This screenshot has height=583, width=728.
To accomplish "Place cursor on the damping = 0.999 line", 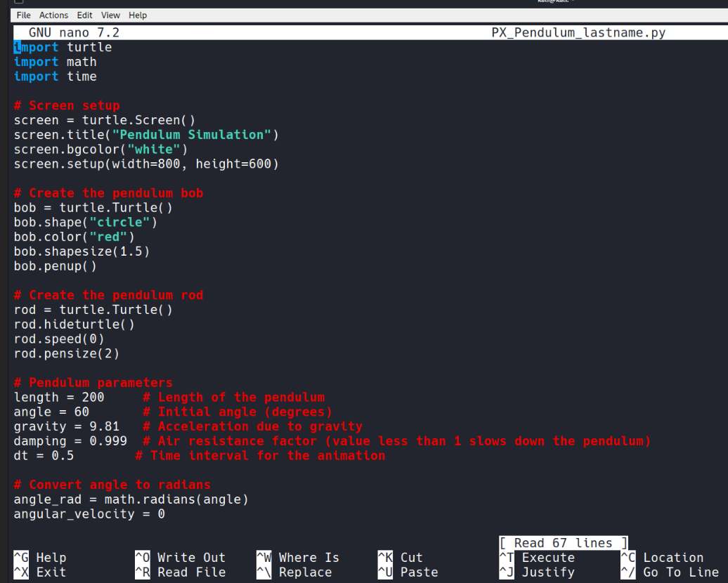I will [70, 441].
